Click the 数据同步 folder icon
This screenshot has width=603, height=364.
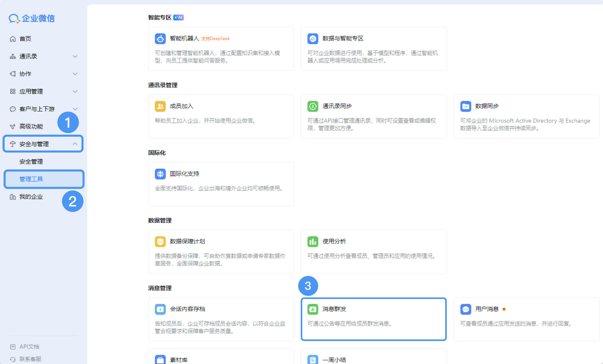[465, 106]
